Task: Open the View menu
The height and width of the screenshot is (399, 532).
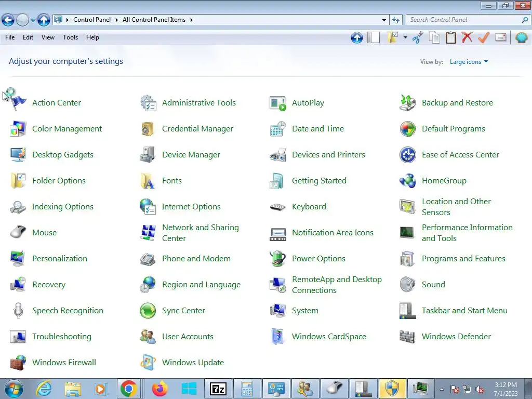Action: [x=48, y=37]
